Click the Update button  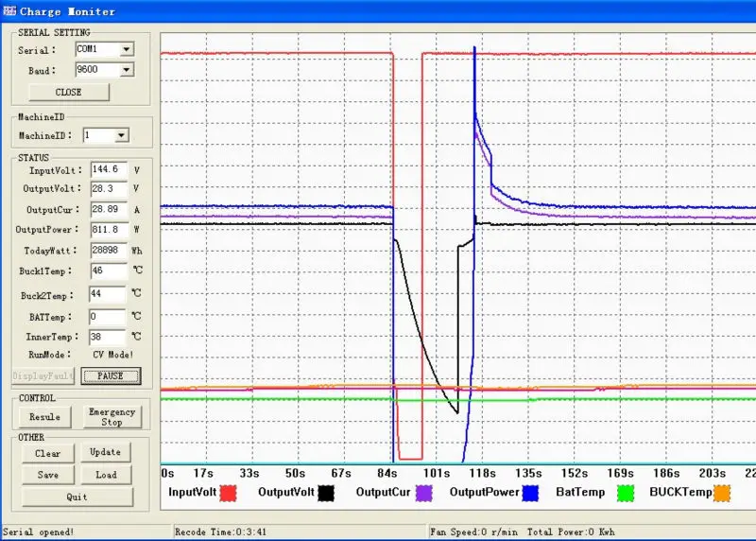(105, 452)
